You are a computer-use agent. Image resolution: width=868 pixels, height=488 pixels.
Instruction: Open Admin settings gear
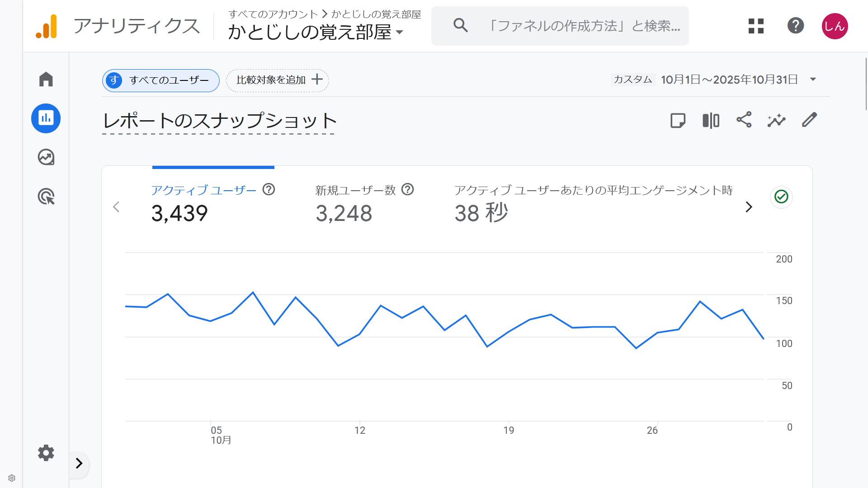pos(46,453)
